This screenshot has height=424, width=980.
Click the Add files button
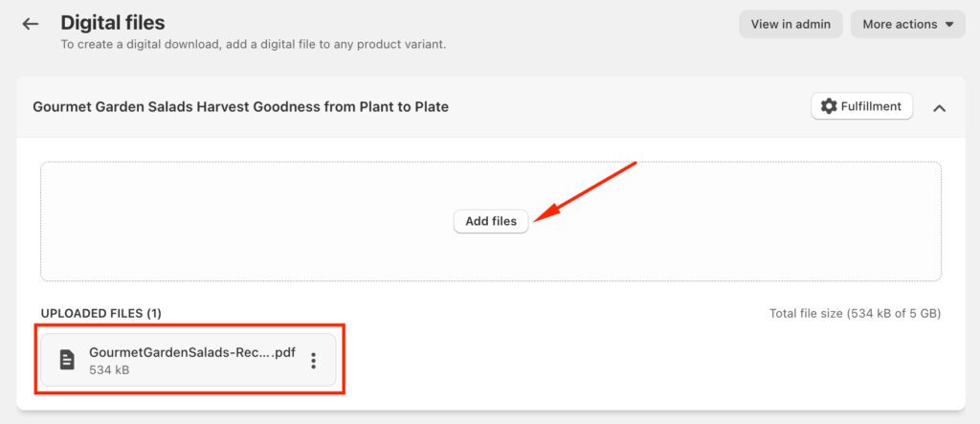491,221
